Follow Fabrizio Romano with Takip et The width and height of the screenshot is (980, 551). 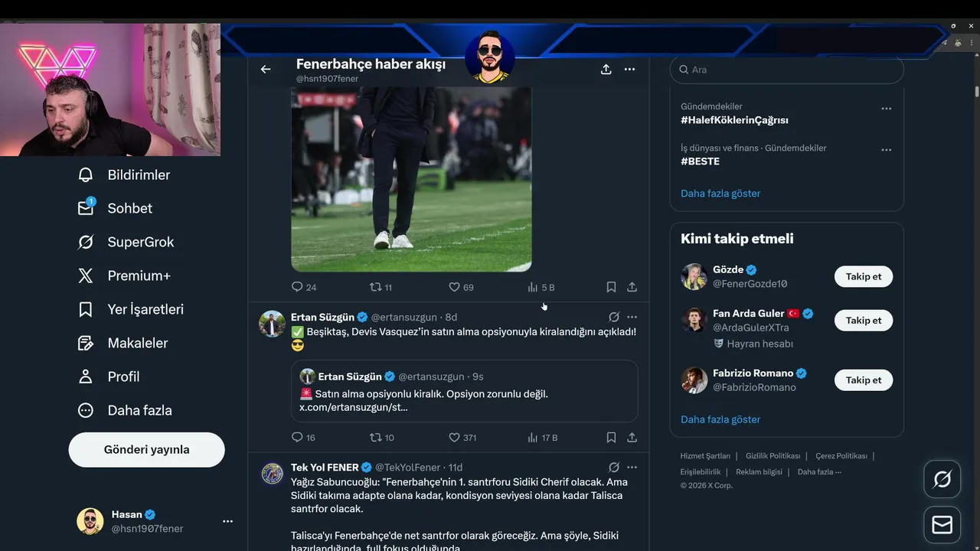click(863, 380)
